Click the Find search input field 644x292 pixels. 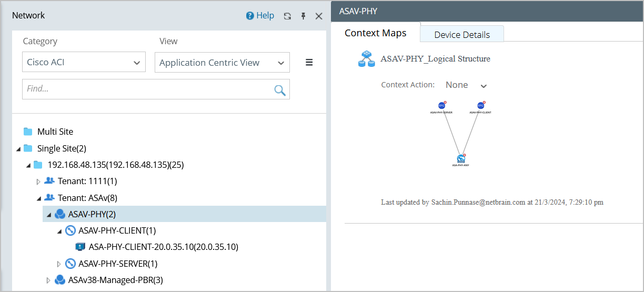click(147, 89)
